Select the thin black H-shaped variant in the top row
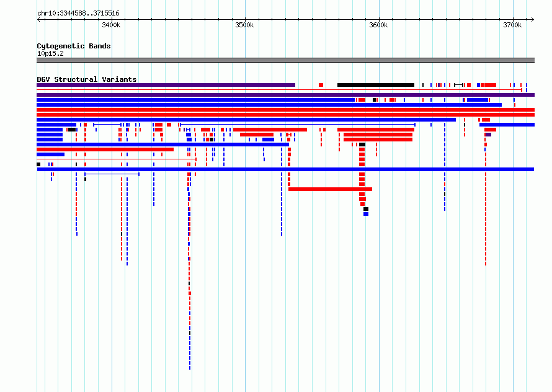The height and width of the screenshot is (392, 552). coord(458,85)
